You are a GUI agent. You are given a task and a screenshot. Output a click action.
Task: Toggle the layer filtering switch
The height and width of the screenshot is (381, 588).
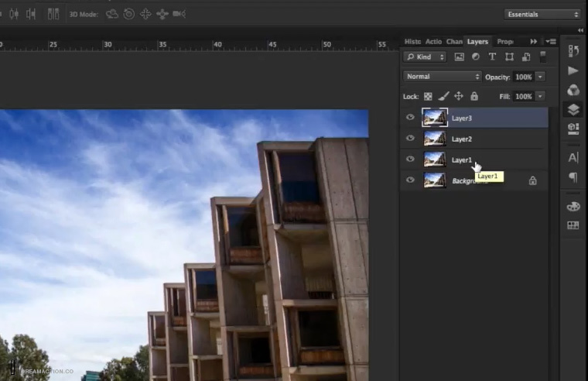point(542,57)
